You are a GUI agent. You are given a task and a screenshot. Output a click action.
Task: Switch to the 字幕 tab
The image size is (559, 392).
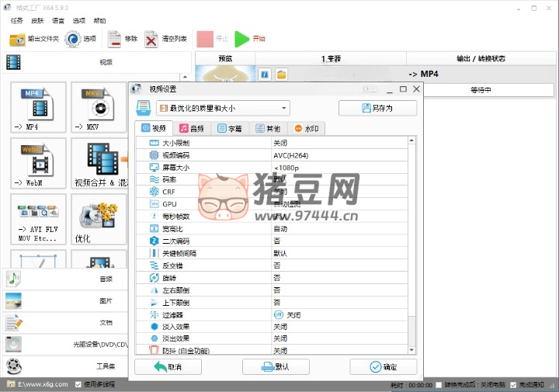click(231, 128)
